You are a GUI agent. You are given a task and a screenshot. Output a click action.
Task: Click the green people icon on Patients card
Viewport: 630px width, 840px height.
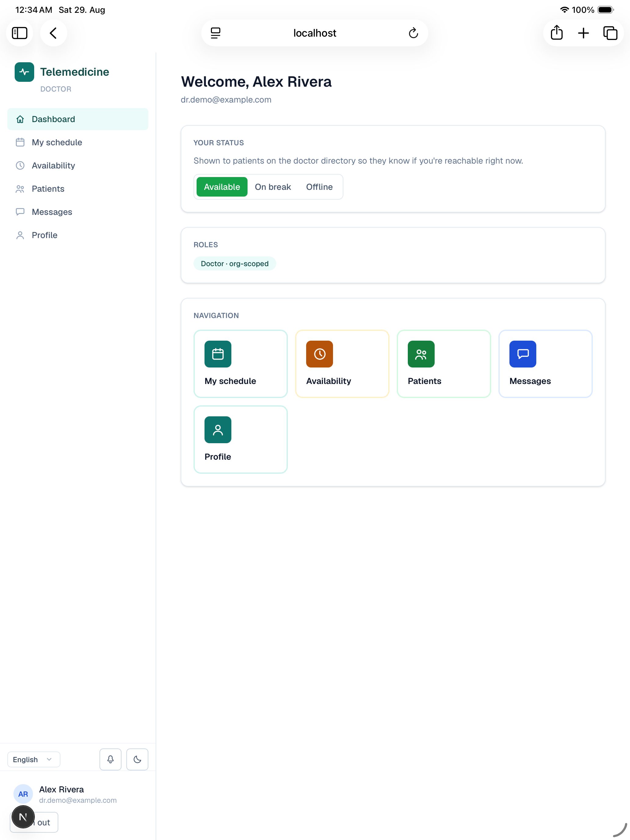point(421,354)
